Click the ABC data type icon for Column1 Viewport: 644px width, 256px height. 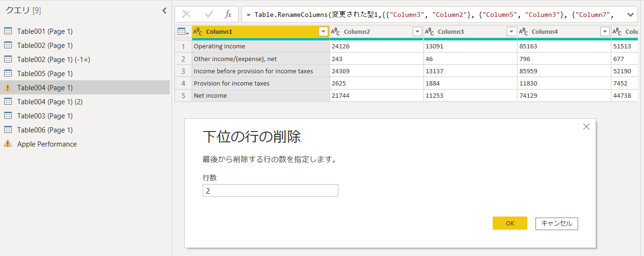[x=198, y=31]
